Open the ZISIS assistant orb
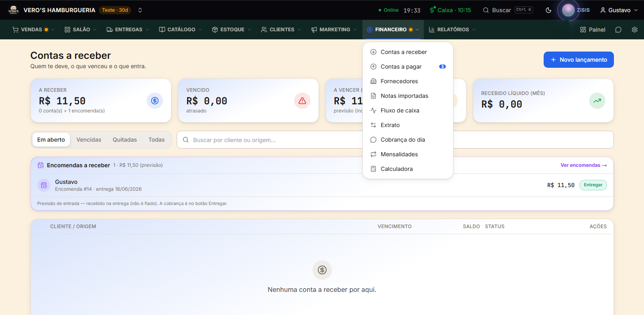Image resolution: width=644 pixels, height=315 pixels. 568,10
